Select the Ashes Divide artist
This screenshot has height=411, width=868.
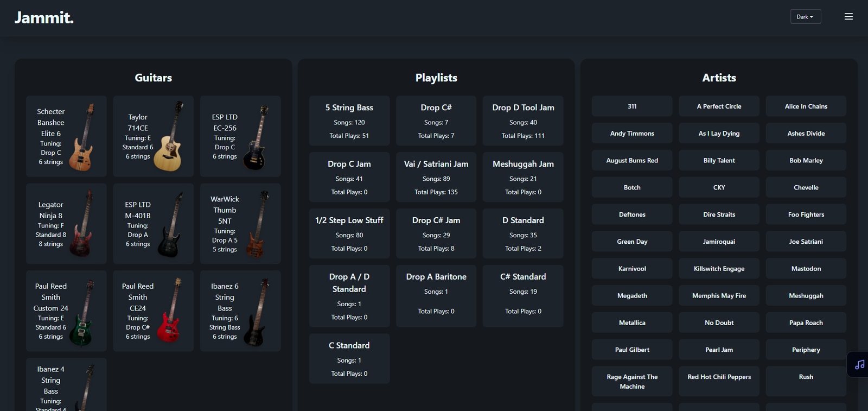(806, 134)
